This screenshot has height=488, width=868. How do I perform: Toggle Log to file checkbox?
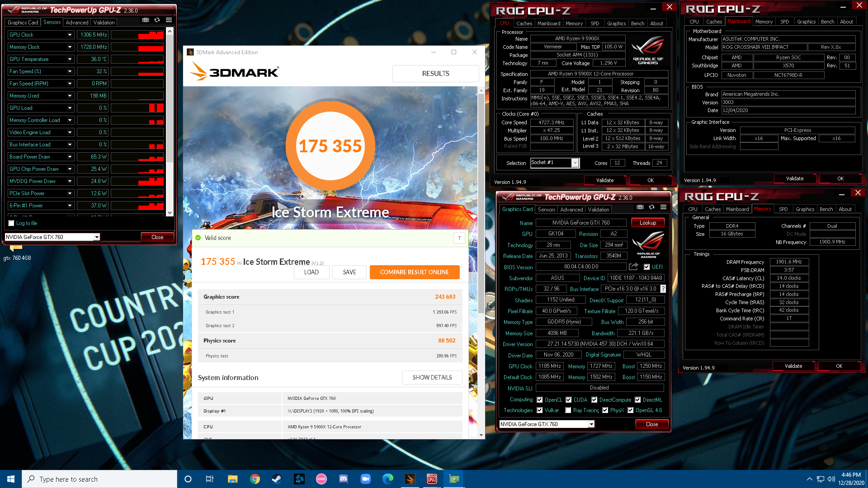[11, 223]
